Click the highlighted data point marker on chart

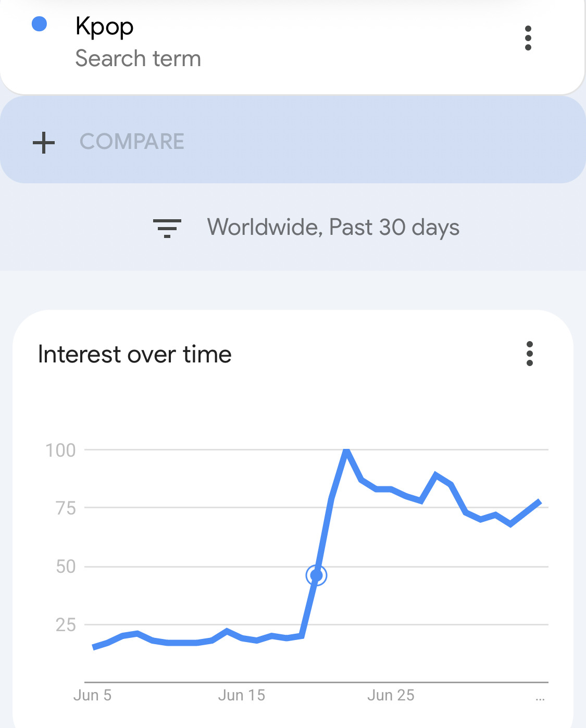(316, 575)
